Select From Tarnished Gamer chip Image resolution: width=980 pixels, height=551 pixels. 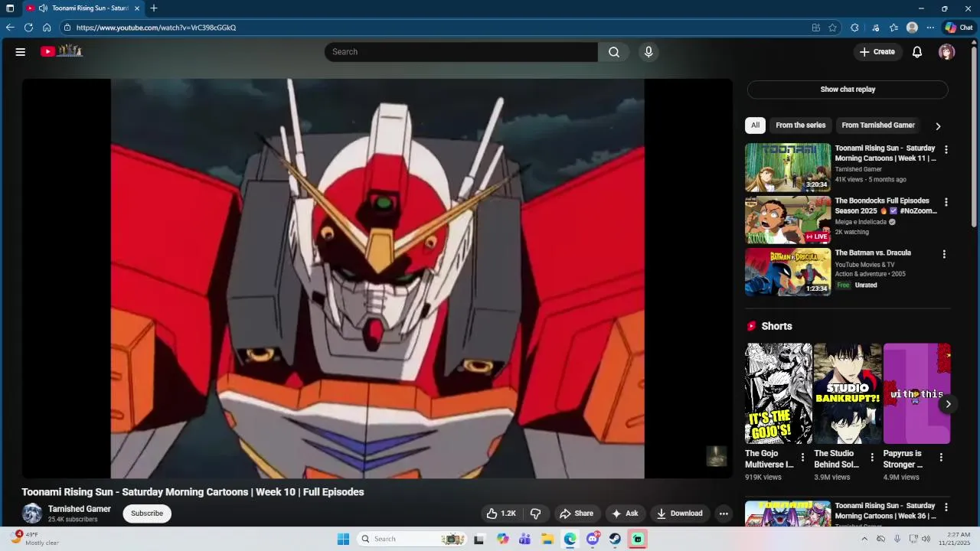(x=878, y=126)
